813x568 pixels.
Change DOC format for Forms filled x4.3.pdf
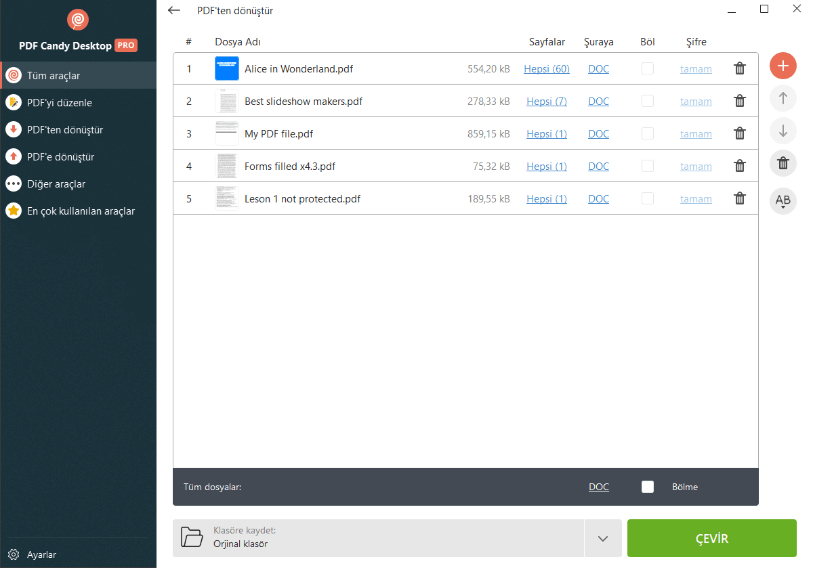tap(598, 167)
